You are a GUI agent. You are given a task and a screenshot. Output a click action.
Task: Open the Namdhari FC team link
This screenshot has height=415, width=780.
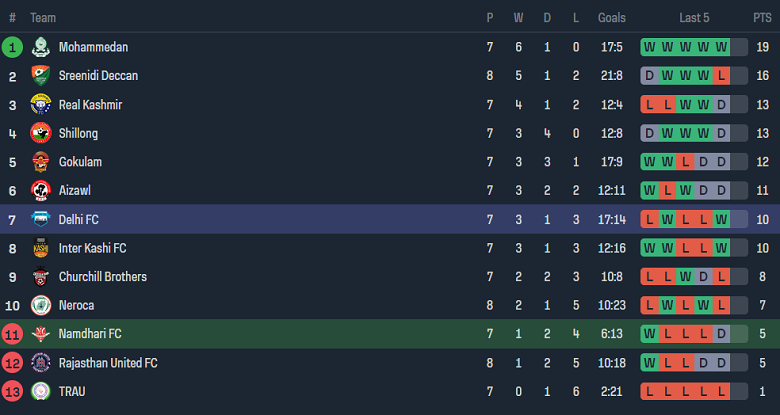(x=90, y=334)
